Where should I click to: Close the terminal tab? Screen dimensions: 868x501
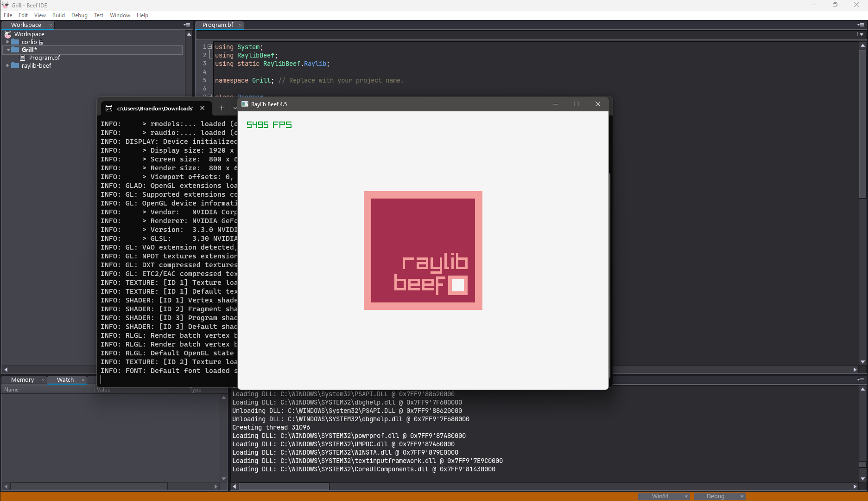(x=203, y=108)
